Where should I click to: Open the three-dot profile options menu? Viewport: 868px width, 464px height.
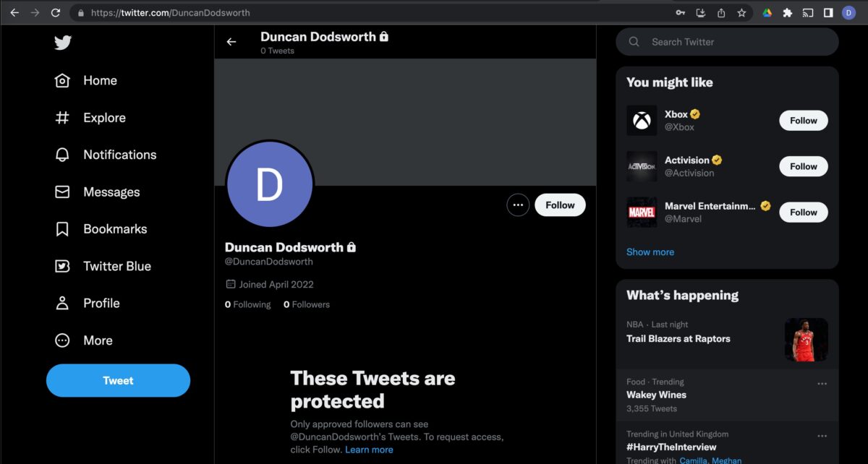pos(517,205)
